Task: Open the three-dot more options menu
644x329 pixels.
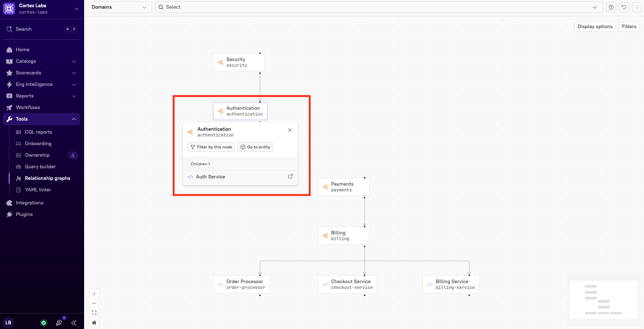Action: tap(637, 7)
